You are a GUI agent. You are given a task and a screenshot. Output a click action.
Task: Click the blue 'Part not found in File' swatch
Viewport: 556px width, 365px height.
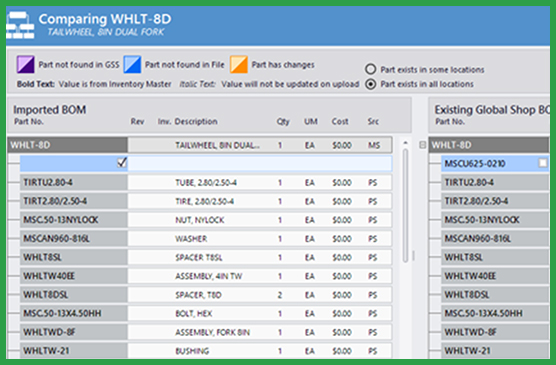(132, 64)
